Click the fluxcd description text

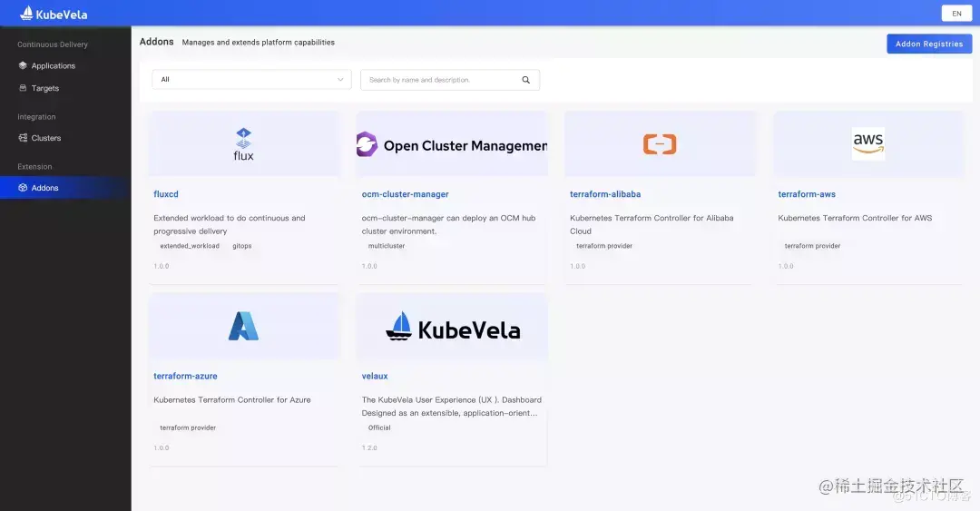tap(230, 224)
